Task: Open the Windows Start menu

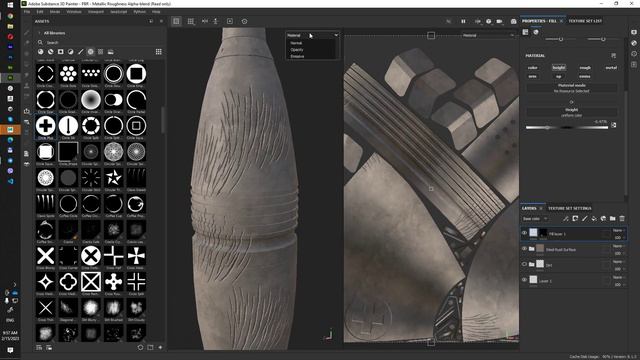Action: 10,5
